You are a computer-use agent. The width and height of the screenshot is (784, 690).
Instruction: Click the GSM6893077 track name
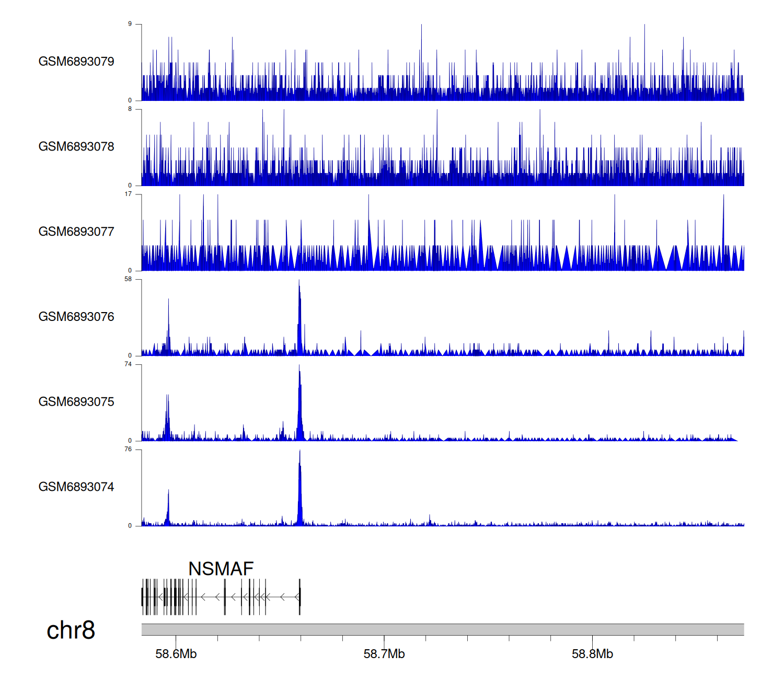(x=76, y=232)
